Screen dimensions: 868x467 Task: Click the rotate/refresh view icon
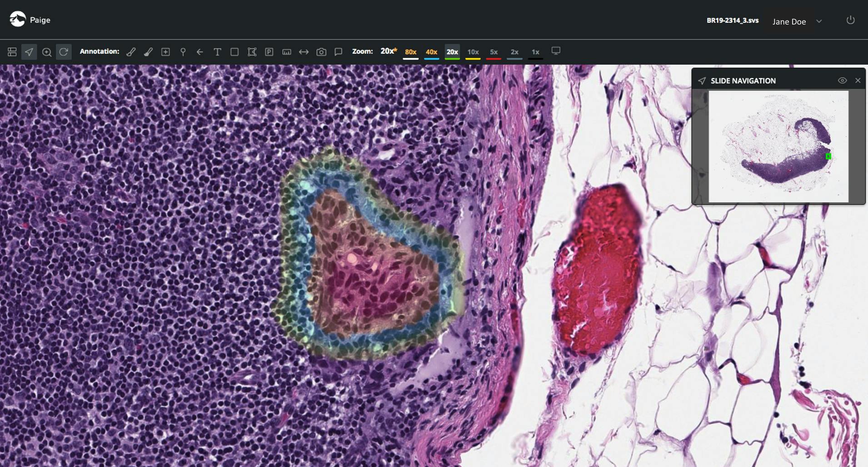pos(64,52)
